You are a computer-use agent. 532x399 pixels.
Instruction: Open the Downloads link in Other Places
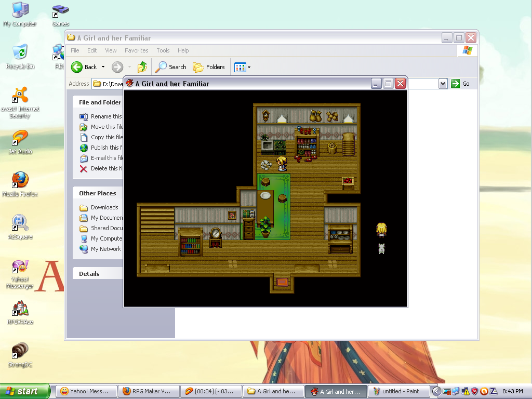(x=104, y=207)
